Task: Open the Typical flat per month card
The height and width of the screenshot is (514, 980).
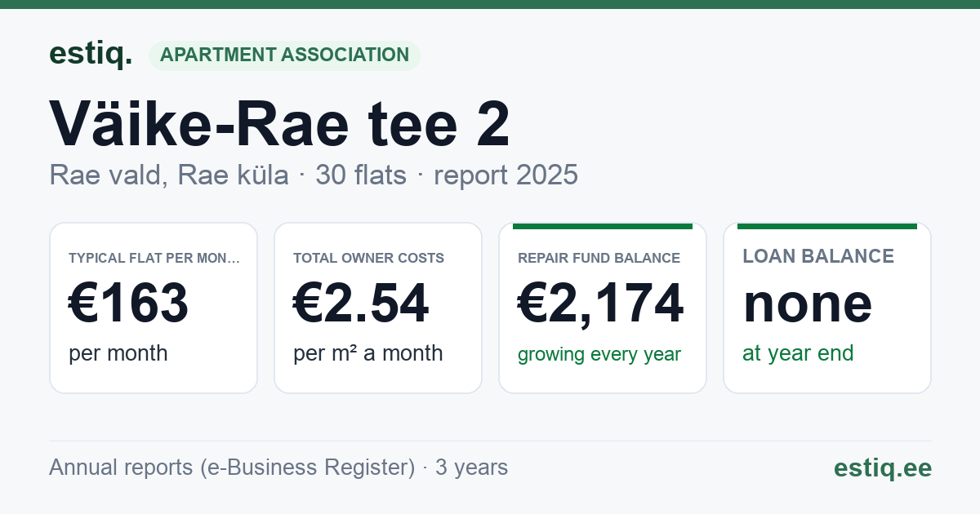Action: coord(154,308)
